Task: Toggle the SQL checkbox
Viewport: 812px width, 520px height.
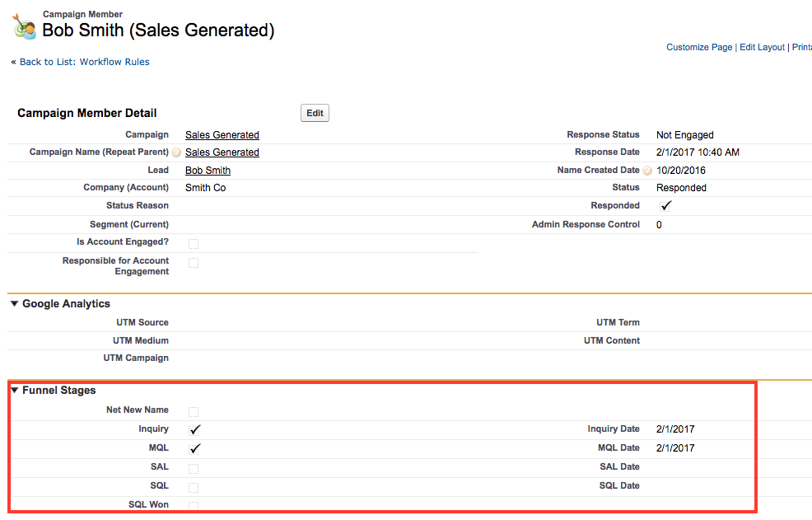Action: [x=194, y=488]
